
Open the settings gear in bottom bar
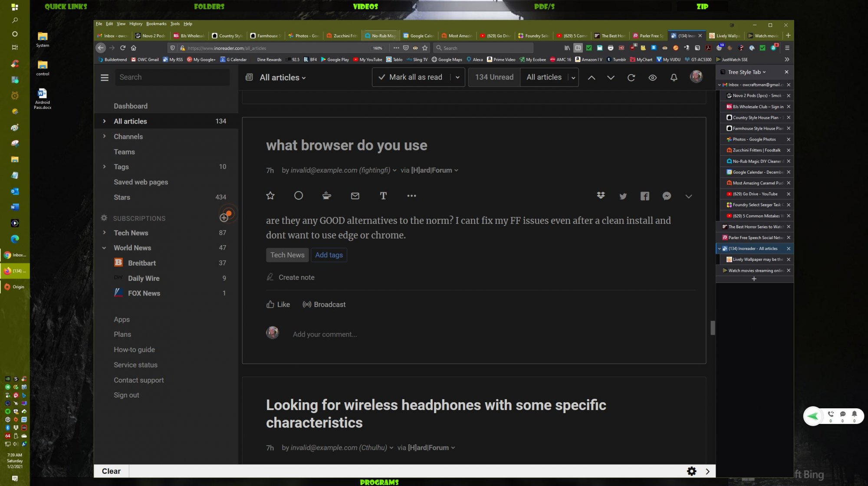(691, 471)
